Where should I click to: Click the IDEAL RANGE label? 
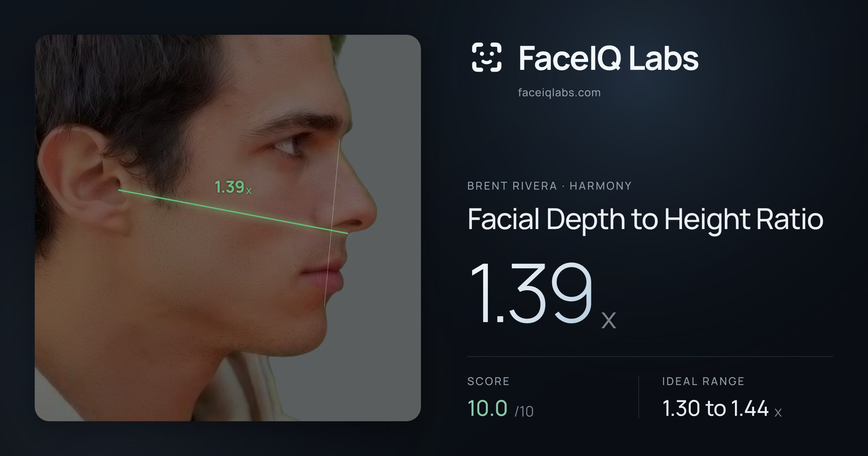click(x=703, y=381)
